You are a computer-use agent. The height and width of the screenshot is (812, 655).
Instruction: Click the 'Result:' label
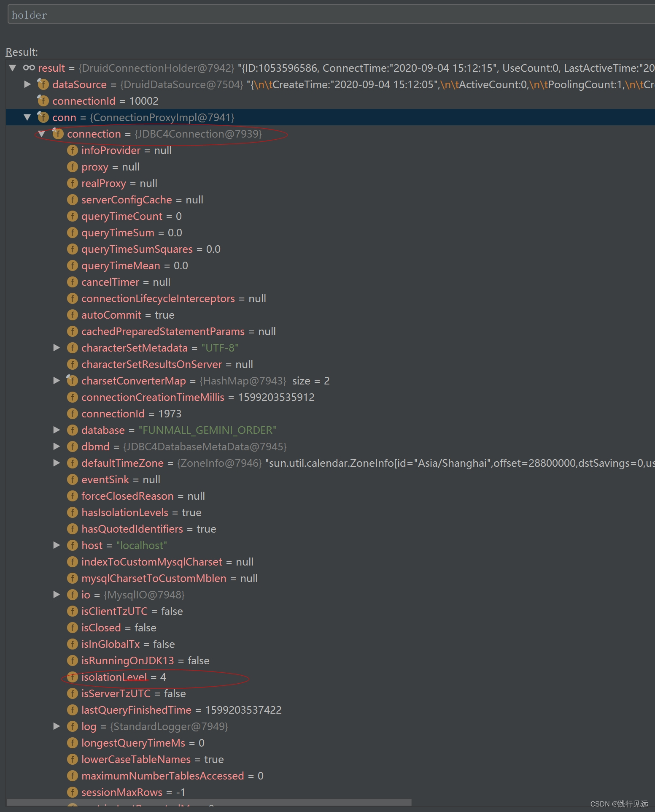[x=22, y=52]
